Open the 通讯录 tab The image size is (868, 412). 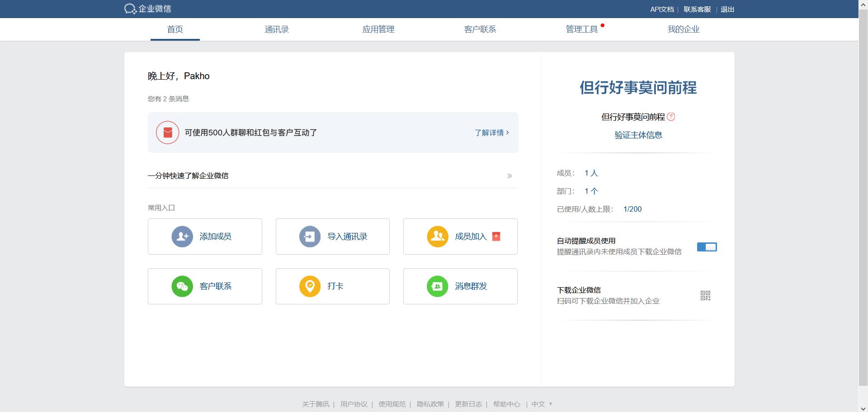(x=277, y=29)
